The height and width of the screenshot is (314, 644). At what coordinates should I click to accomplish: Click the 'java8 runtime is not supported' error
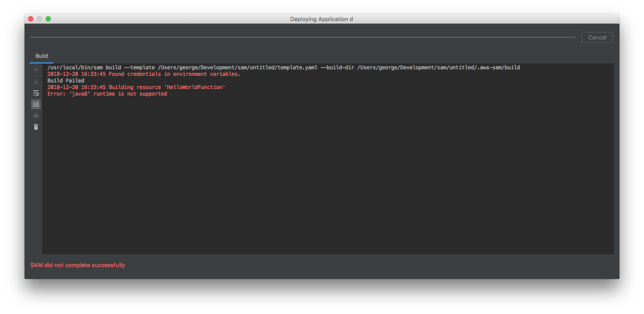(107, 94)
